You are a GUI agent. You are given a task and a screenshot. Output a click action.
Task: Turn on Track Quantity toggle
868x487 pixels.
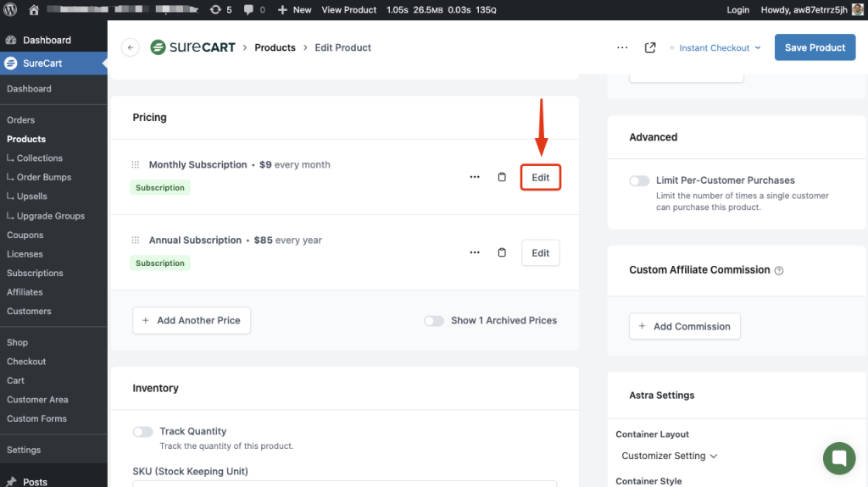tap(142, 432)
